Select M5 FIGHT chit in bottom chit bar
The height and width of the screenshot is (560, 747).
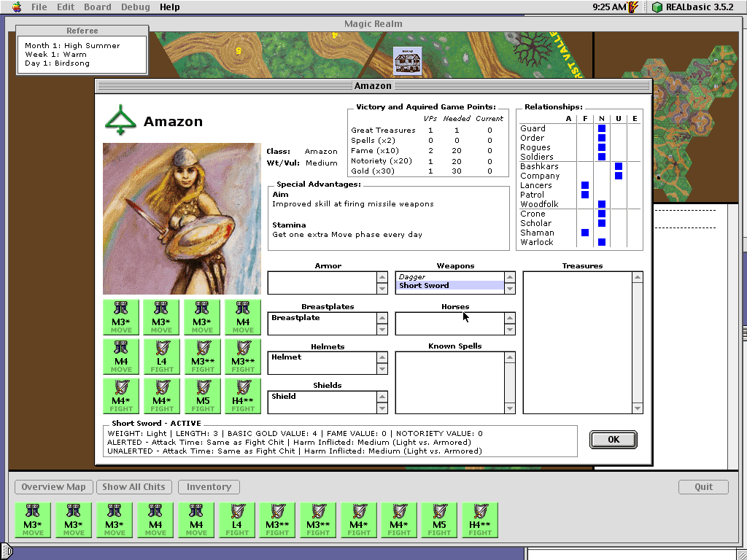tap(439, 520)
